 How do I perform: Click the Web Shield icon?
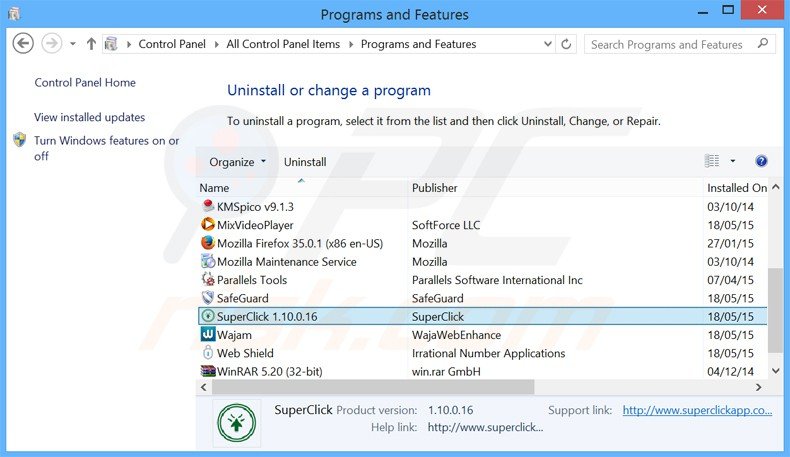coord(208,352)
